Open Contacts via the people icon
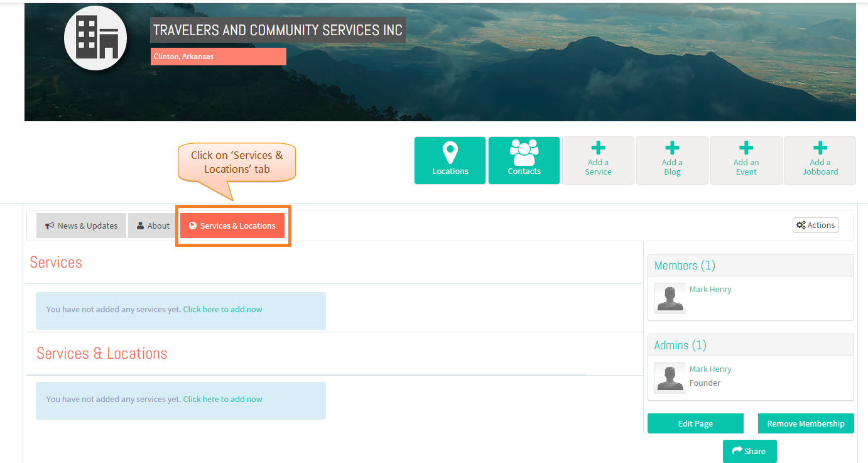The height and width of the screenshot is (463, 868). click(x=524, y=153)
